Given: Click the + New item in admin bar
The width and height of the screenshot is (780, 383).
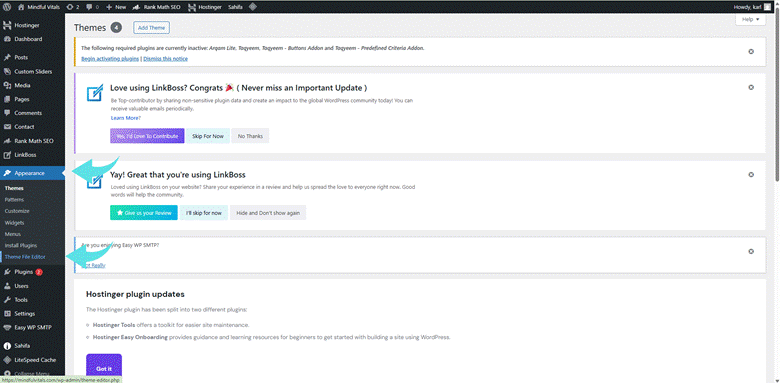Looking at the screenshot, I should [116, 7].
